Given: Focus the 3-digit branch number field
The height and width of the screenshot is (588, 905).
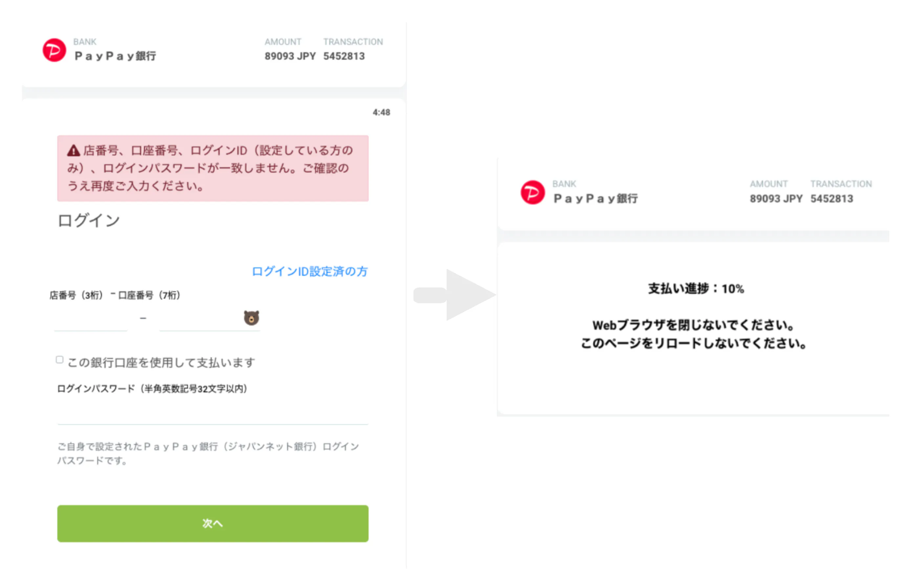Looking at the screenshot, I should click(91, 320).
